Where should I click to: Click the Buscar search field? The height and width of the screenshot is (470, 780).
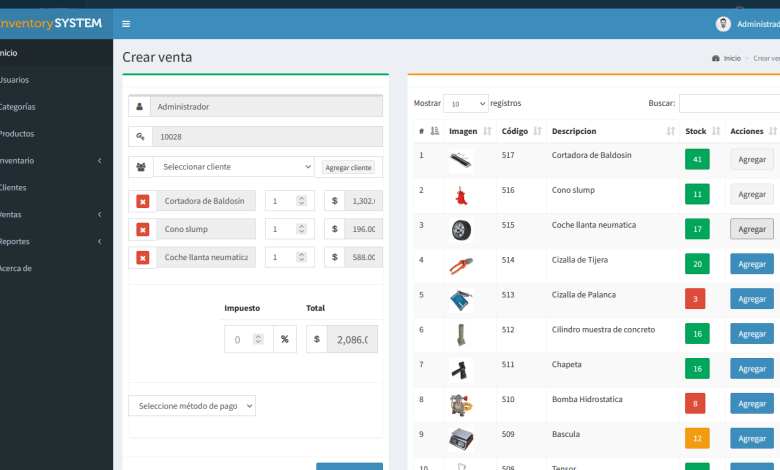tap(729, 103)
